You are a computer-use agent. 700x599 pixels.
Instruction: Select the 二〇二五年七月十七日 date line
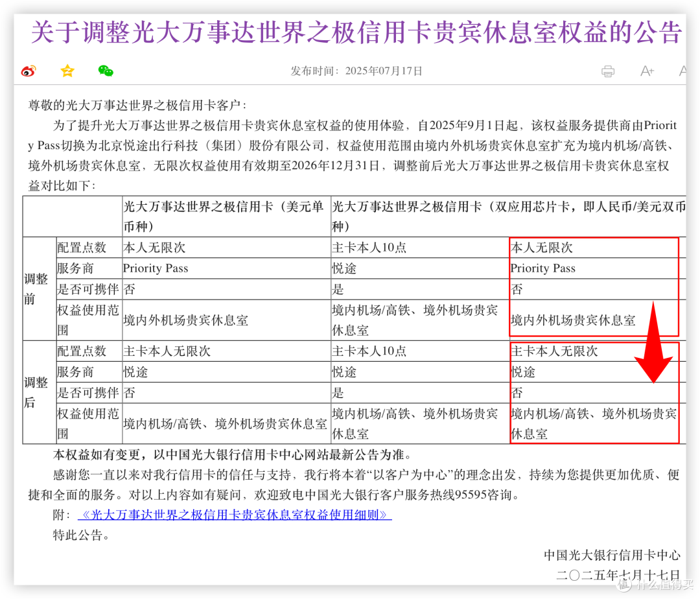tap(618, 575)
